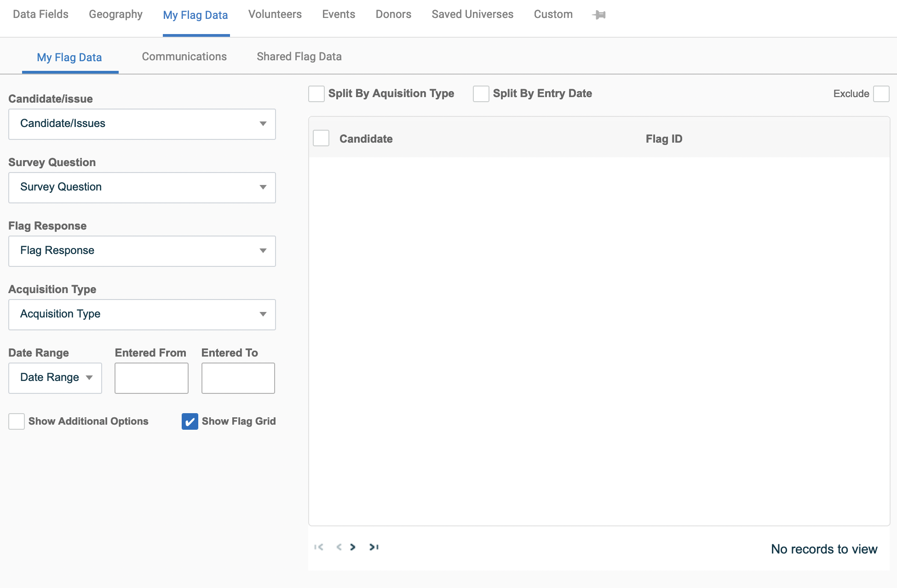897x588 pixels.
Task: Select the My Flag Data sub-tab
Action: tap(69, 58)
